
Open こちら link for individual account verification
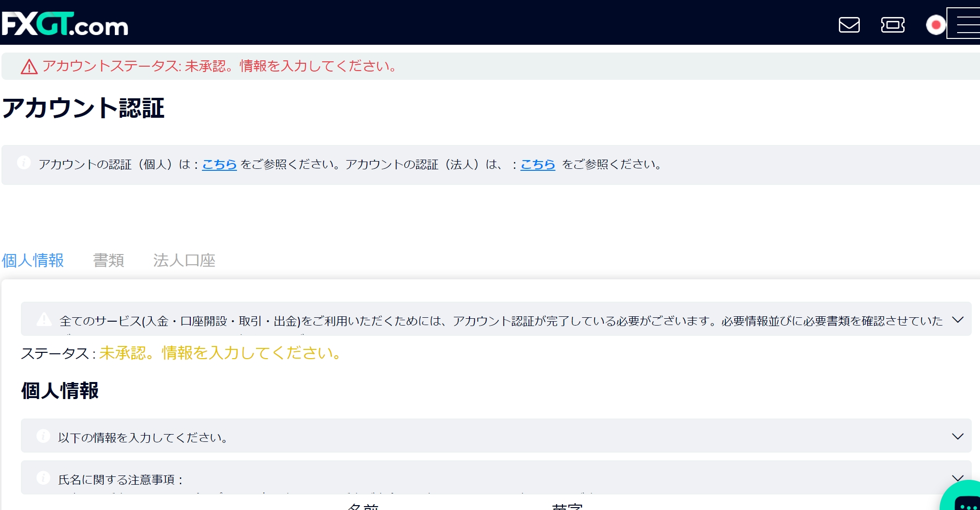point(219,164)
